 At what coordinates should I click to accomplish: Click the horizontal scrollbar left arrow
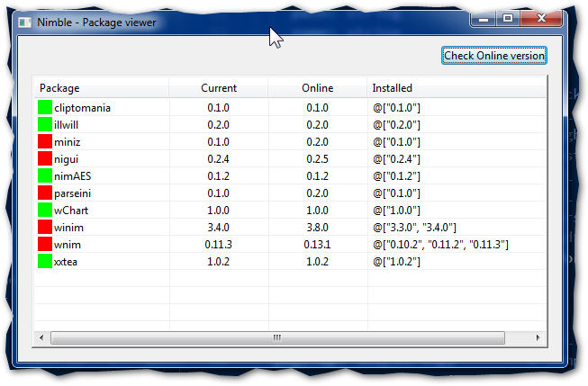pyautogui.click(x=41, y=338)
